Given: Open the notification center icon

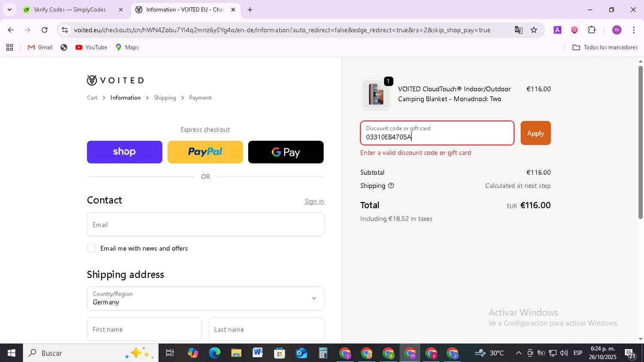Looking at the screenshot, I should [x=631, y=353].
